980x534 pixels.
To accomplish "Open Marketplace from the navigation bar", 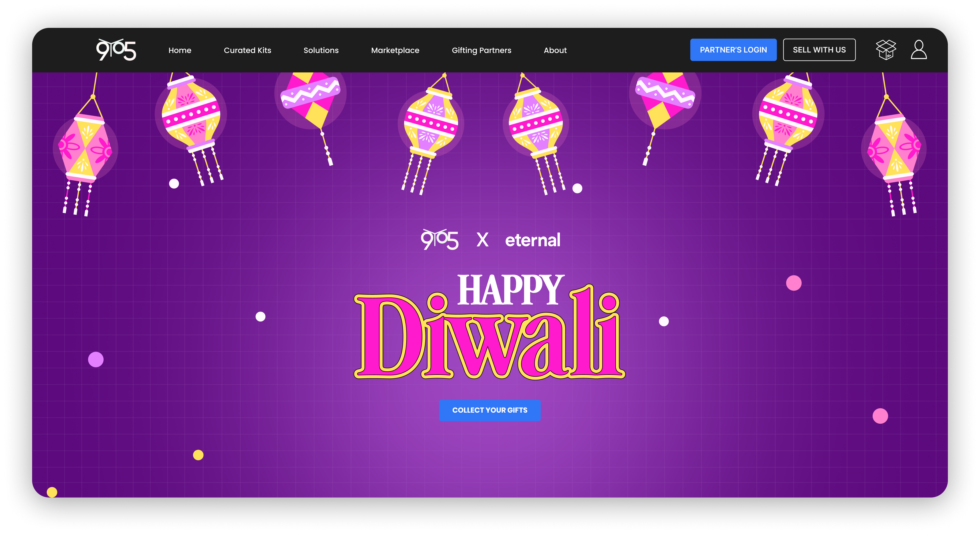I will pyautogui.click(x=395, y=50).
